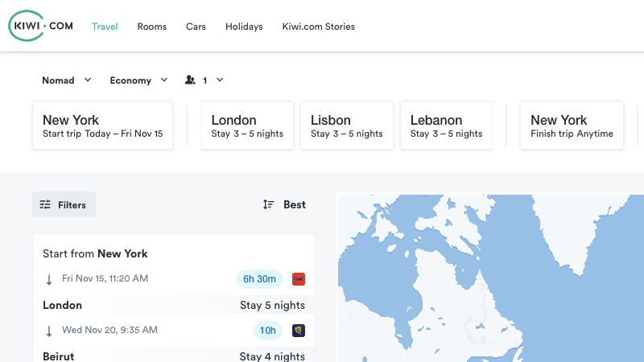Open the Travel tab

click(105, 27)
